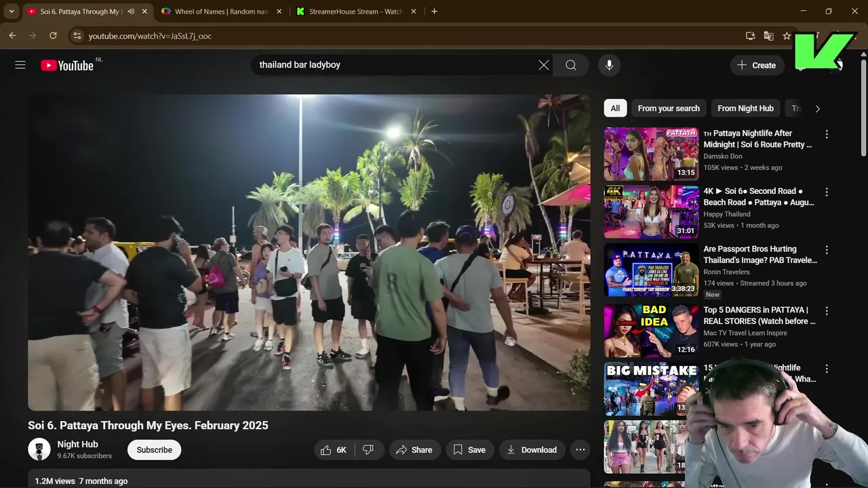Reload the page
The image size is (868, 488).
pos(53,35)
